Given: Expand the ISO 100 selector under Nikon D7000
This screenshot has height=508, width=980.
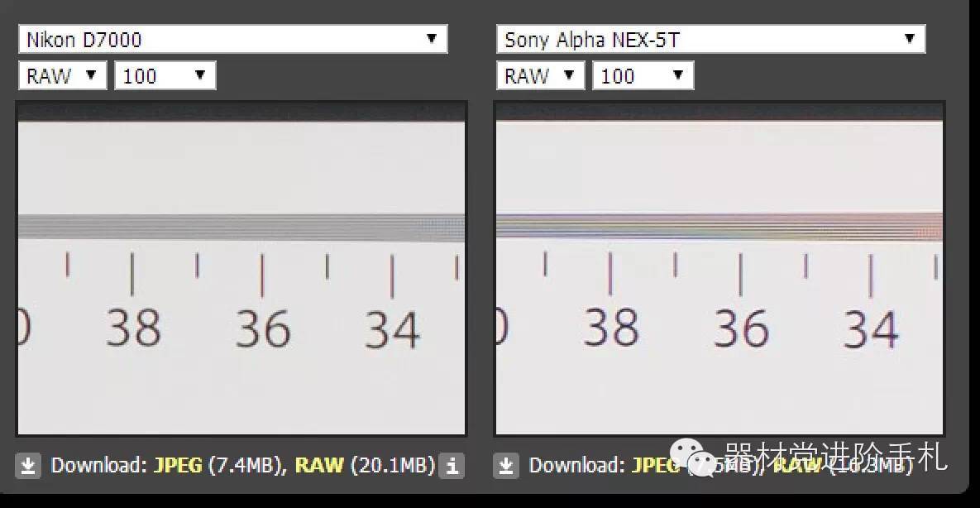Looking at the screenshot, I should [165, 76].
